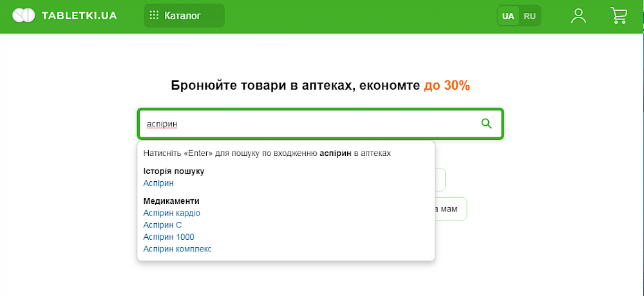Click the Enter search hint line

267,153
